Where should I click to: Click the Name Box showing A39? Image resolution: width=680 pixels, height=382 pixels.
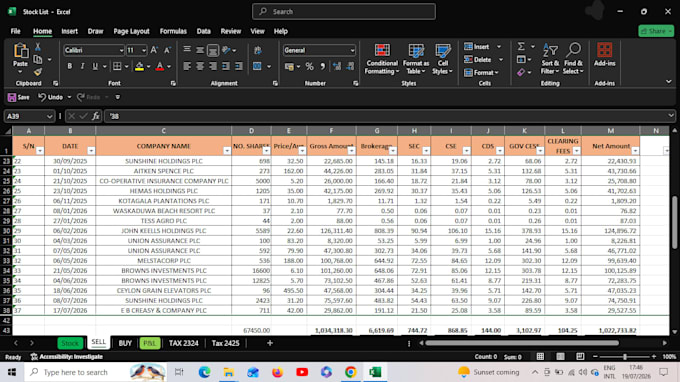coord(29,116)
